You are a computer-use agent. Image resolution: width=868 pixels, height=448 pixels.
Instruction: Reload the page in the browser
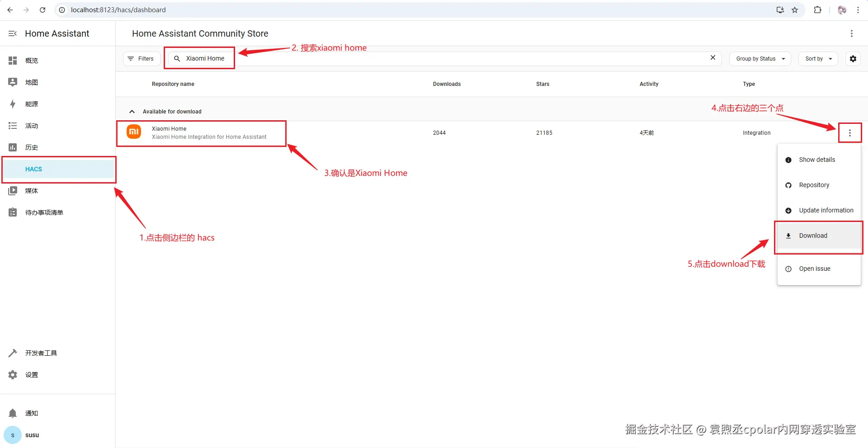tap(42, 10)
